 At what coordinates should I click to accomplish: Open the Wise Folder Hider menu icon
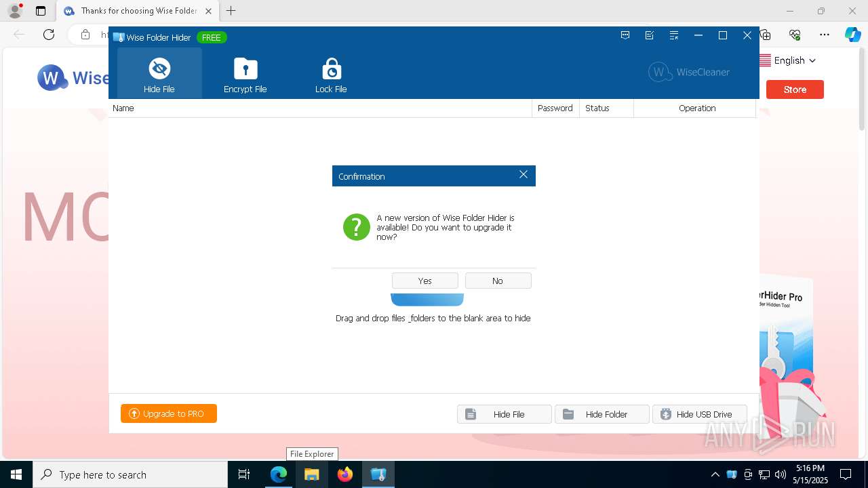[674, 36]
